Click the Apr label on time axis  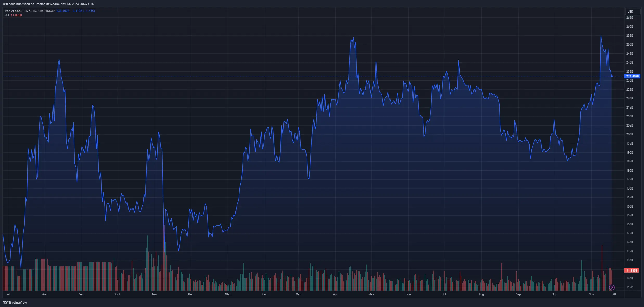335,294
